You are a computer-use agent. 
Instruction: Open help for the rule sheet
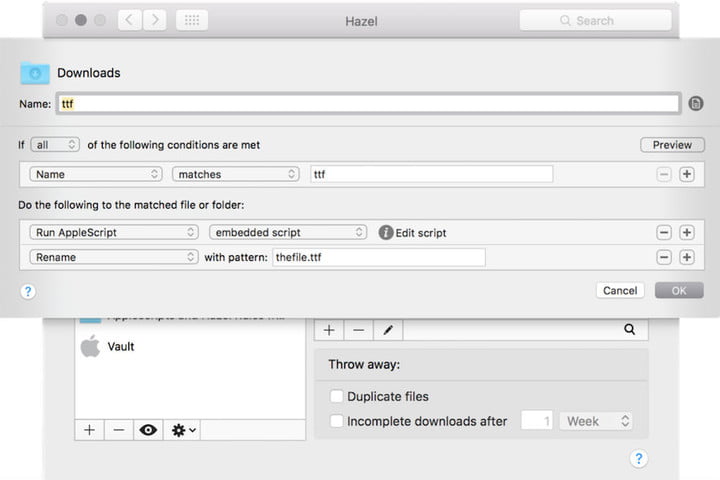pyautogui.click(x=28, y=291)
